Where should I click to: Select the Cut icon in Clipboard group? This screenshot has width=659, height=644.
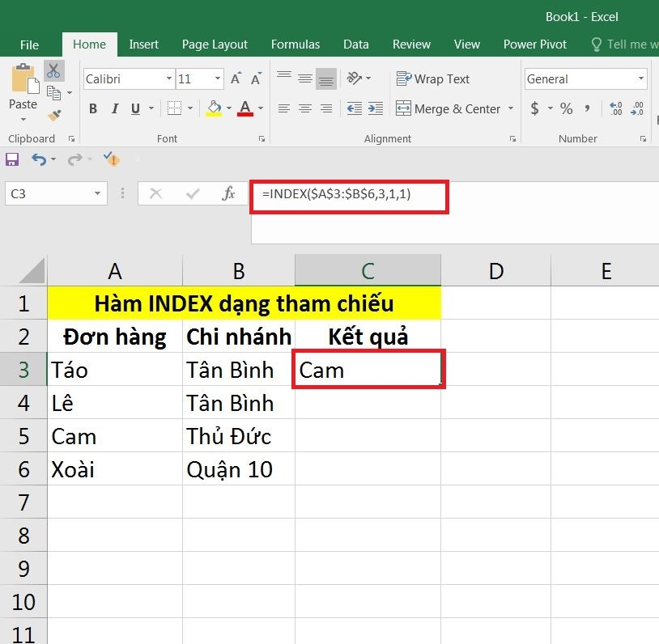[x=54, y=71]
